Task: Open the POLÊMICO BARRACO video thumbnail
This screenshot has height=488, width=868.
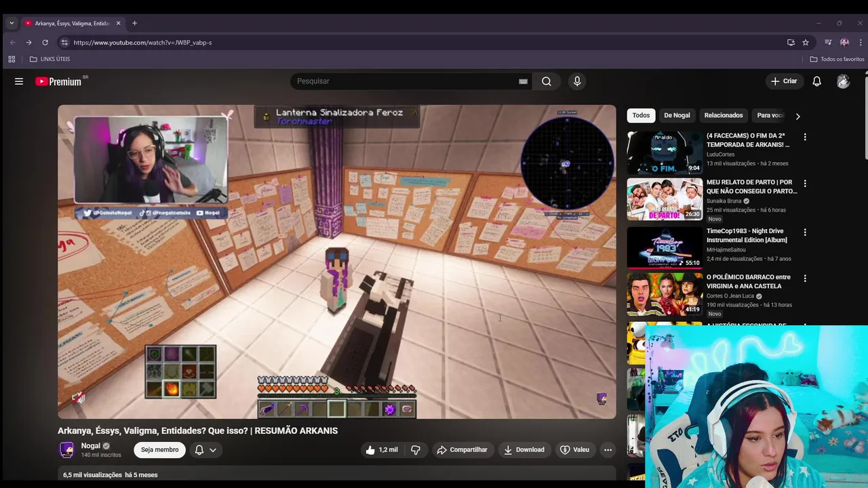Action: pos(665,293)
